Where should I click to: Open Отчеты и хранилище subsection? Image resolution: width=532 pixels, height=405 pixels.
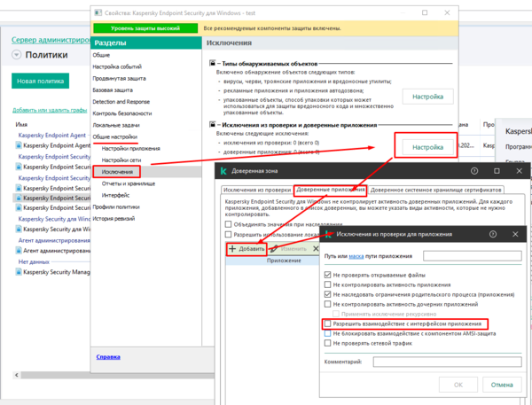(x=129, y=183)
